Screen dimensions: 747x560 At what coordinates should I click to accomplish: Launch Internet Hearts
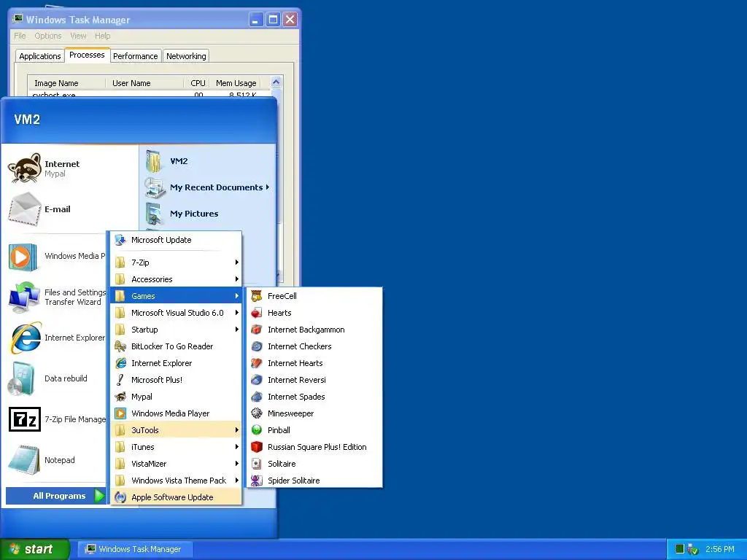click(314, 363)
